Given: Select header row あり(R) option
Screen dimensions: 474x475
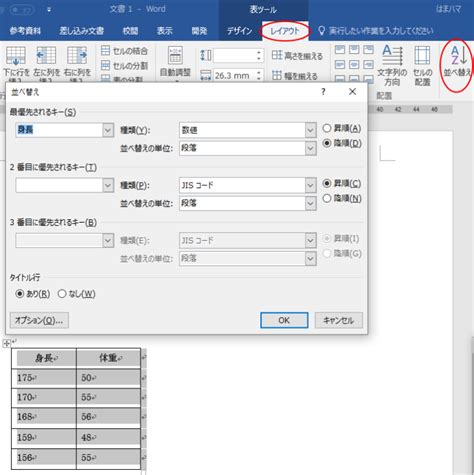Looking at the screenshot, I should point(20,294).
